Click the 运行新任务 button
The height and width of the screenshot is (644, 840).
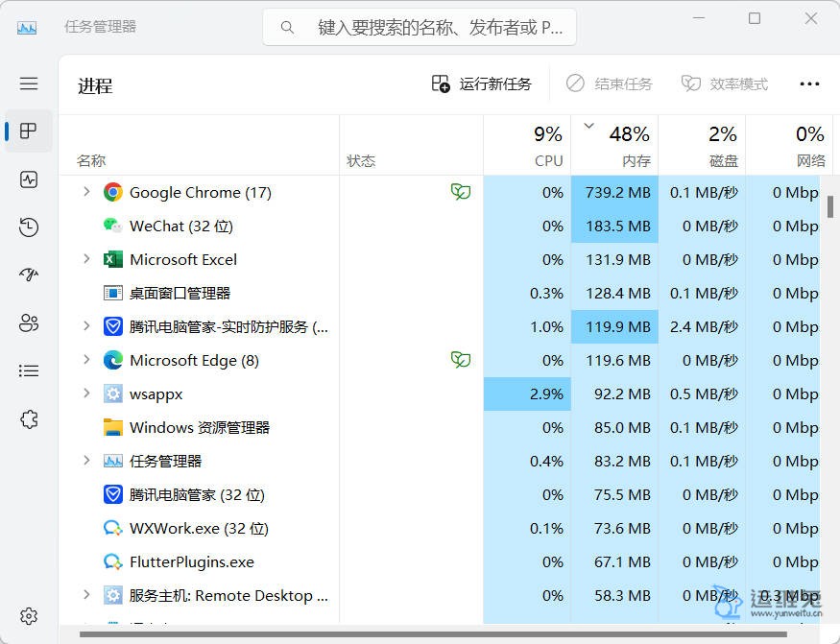tap(481, 84)
